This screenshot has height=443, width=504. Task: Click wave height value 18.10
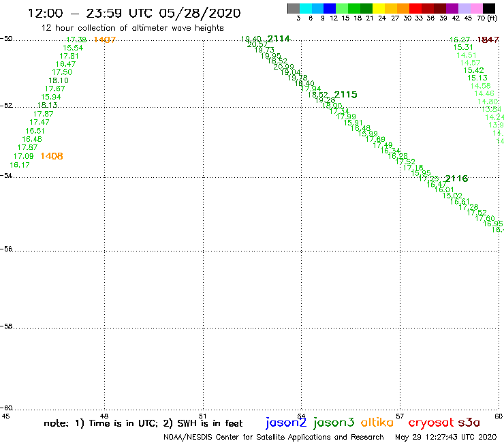[x=59, y=80]
